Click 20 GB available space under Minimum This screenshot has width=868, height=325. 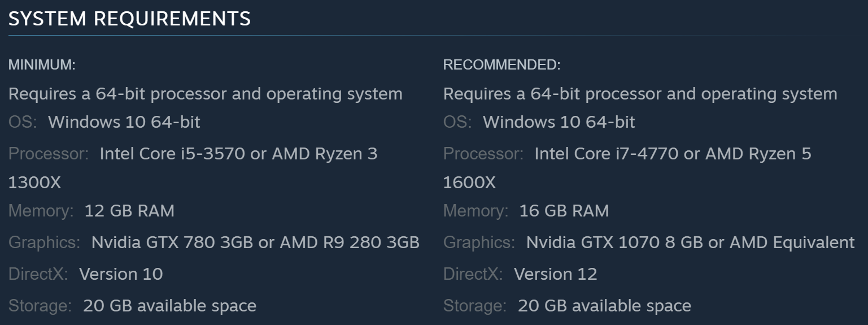(169, 306)
